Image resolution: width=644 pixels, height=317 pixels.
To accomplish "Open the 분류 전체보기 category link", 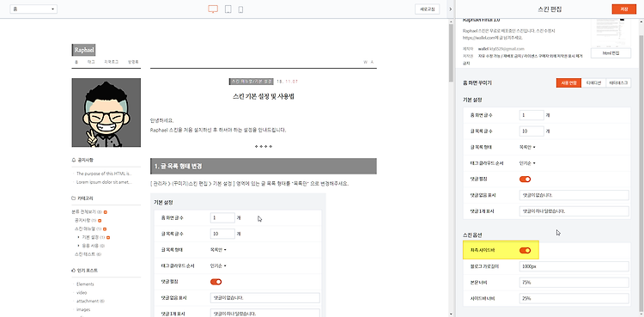I will coord(84,212).
